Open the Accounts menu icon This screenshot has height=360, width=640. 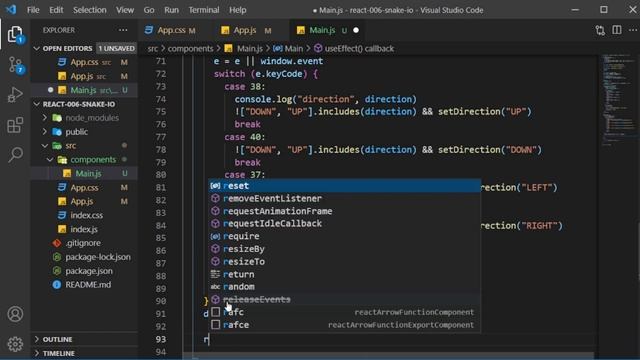tap(15, 314)
